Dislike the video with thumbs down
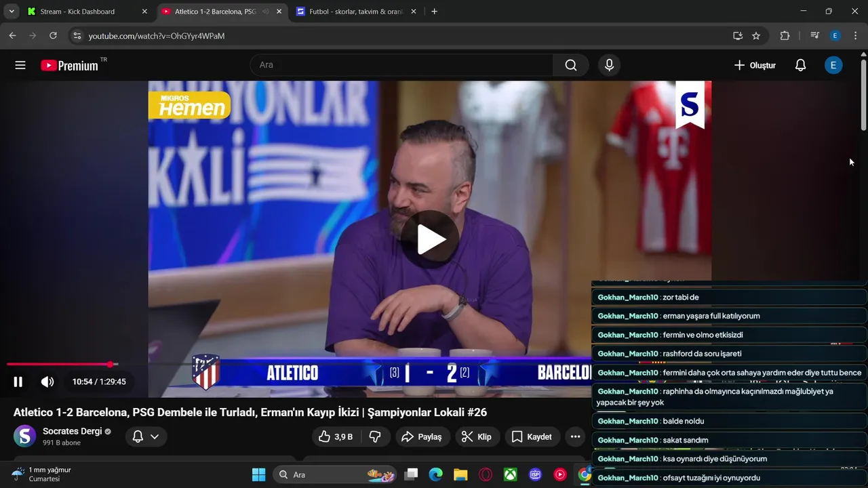Screen dimensions: 868x488 (x=375, y=437)
